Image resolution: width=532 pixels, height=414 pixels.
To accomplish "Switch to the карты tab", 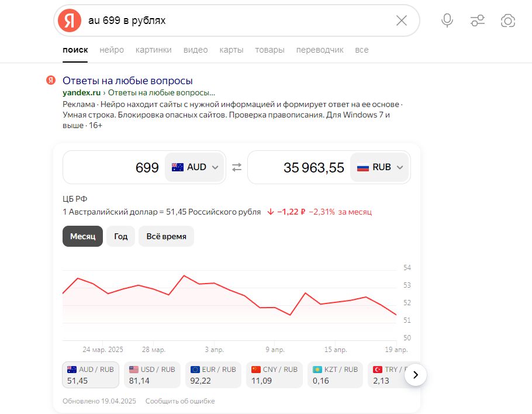I will pos(232,50).
